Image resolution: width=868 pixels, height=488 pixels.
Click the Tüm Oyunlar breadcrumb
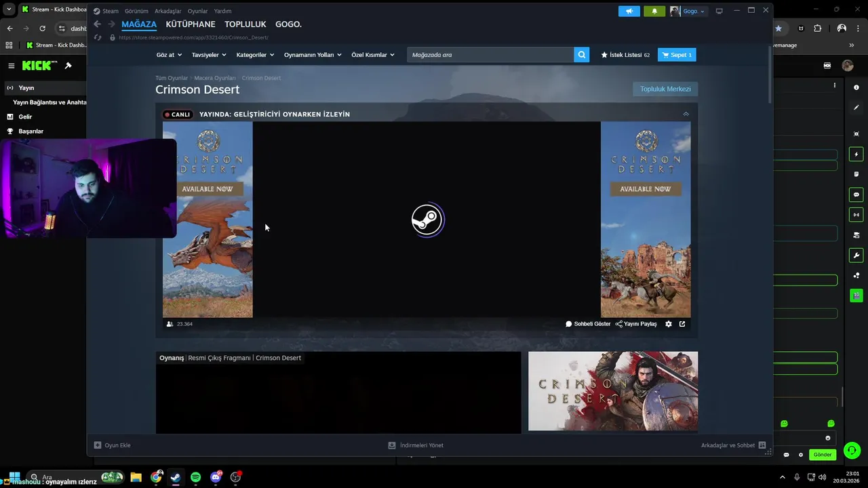[172, 78]
